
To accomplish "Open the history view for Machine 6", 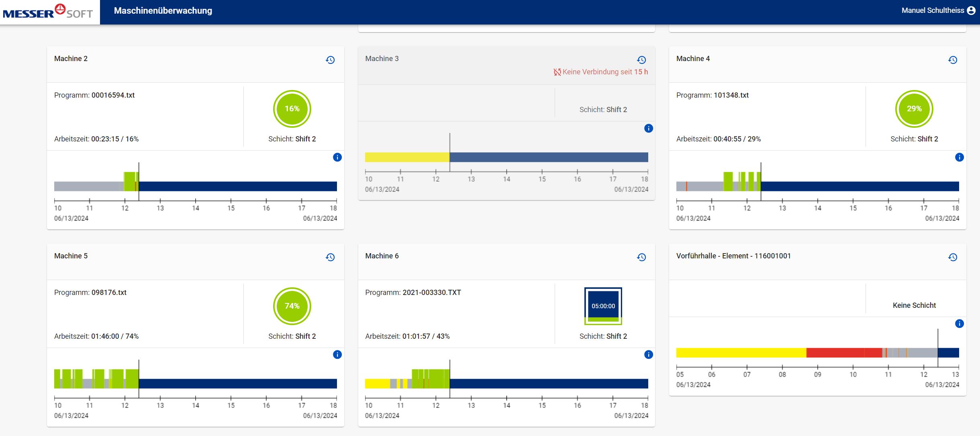I will (641, 257).
